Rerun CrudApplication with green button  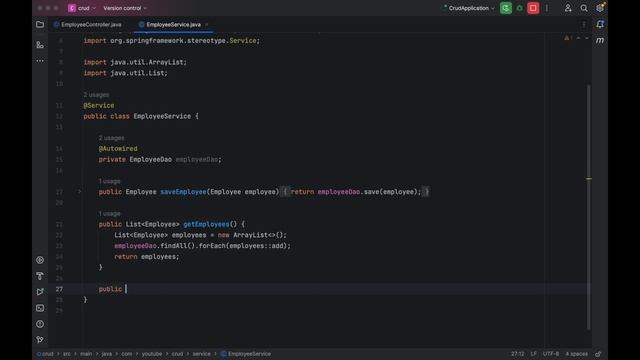point(506,8)
